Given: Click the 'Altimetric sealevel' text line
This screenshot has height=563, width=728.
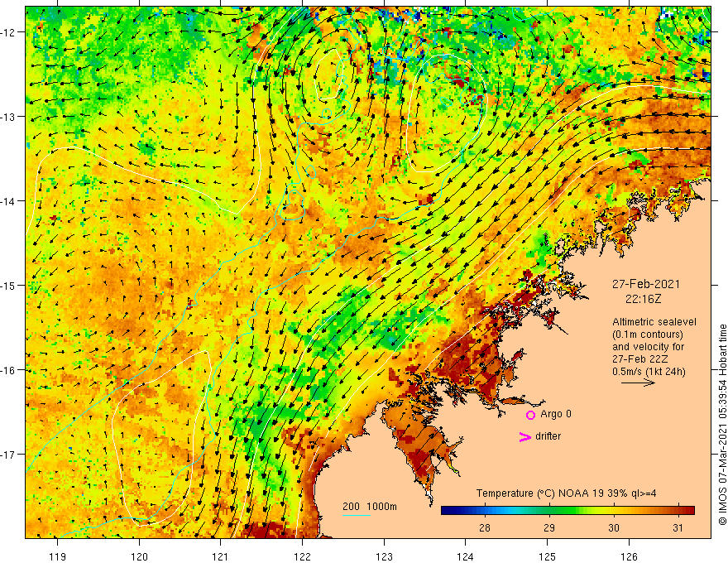Looking at the screenshot, I should (654, 322).
